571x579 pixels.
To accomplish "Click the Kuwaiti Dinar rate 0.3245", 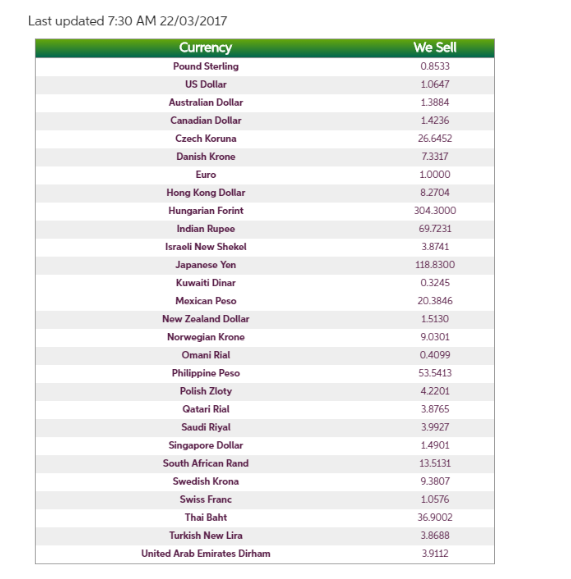I will (435, 283).
